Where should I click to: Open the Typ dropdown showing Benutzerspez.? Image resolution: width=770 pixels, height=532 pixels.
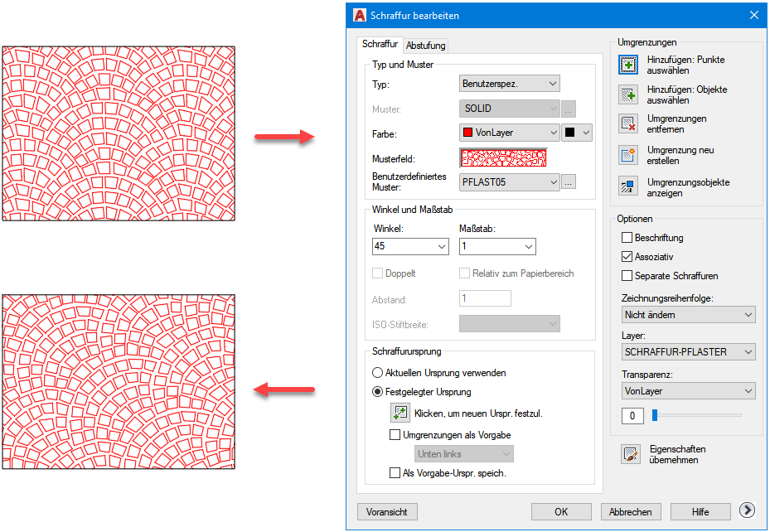coord(509,84)
